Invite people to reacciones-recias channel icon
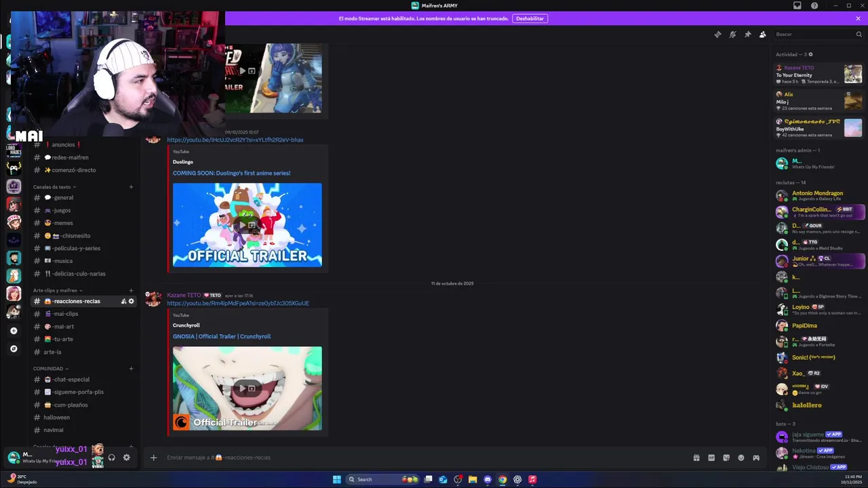Image resolution: width=868 pixels, height=488 pixels. [x=123, y=301]
